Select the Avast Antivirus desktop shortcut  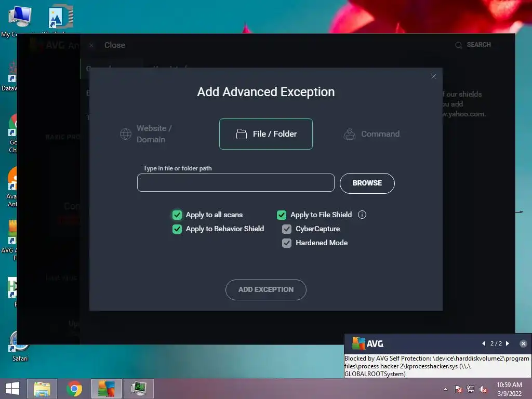click(x=12, y=187)
